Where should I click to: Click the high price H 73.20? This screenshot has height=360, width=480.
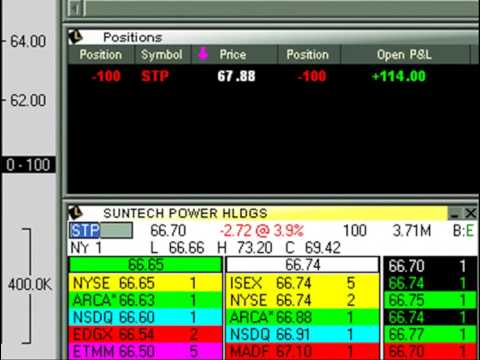click(x=245, y=248)
